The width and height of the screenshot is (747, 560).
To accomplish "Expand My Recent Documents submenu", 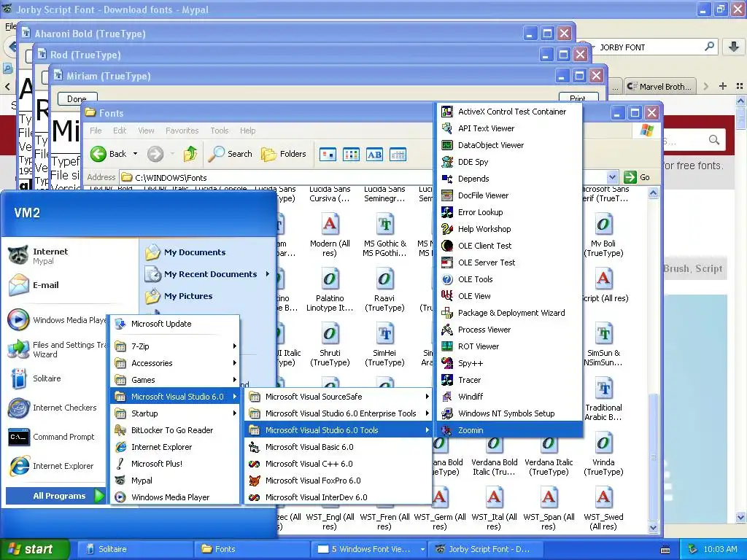I will point(208,274).
